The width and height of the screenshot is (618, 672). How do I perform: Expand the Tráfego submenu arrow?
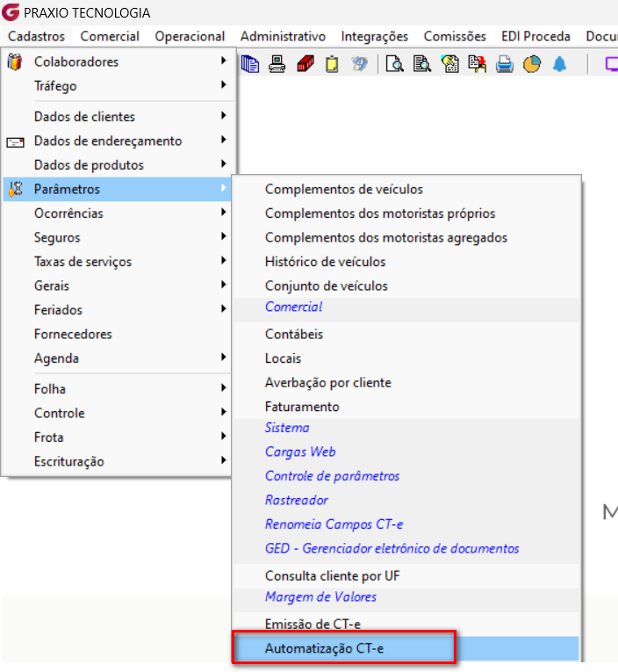click(x=223, y=85)
